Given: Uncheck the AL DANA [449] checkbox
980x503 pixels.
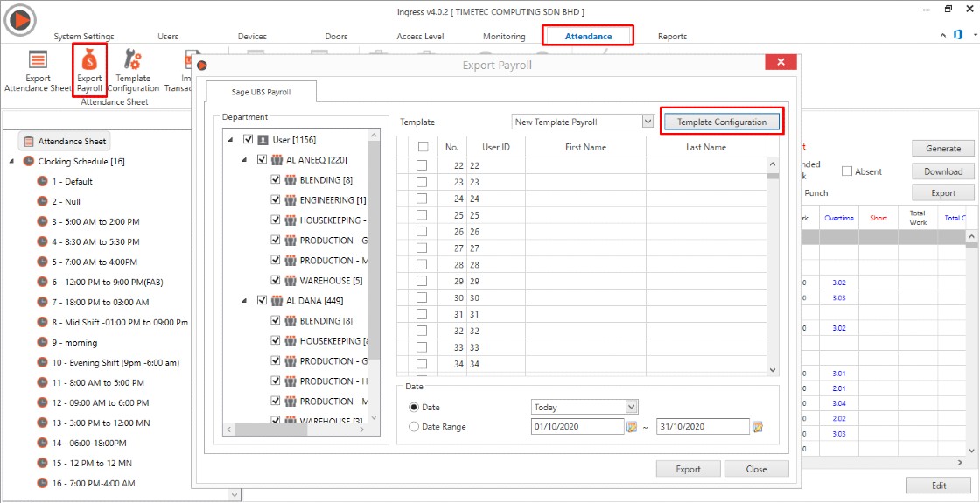Looking at the screenshot, I should click(x=262, y=301).
